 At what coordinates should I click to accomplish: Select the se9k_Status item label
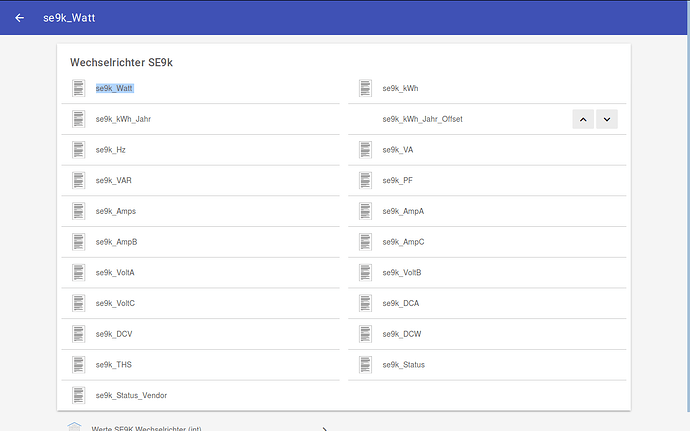click(404, 365)
